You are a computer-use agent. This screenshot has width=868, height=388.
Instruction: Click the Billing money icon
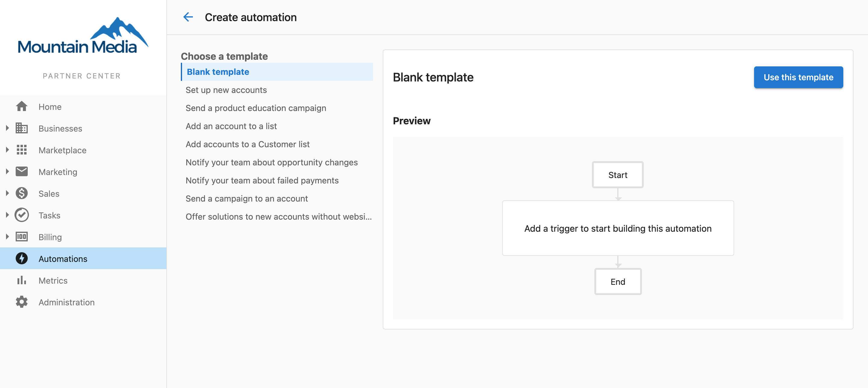(x=22, y=237)
